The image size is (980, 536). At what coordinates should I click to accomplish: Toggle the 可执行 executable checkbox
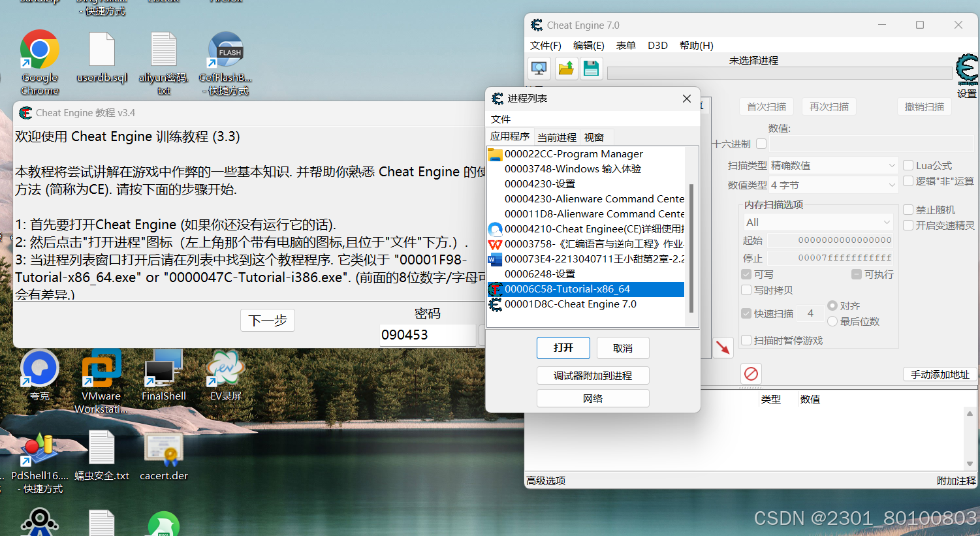point(857,274)
